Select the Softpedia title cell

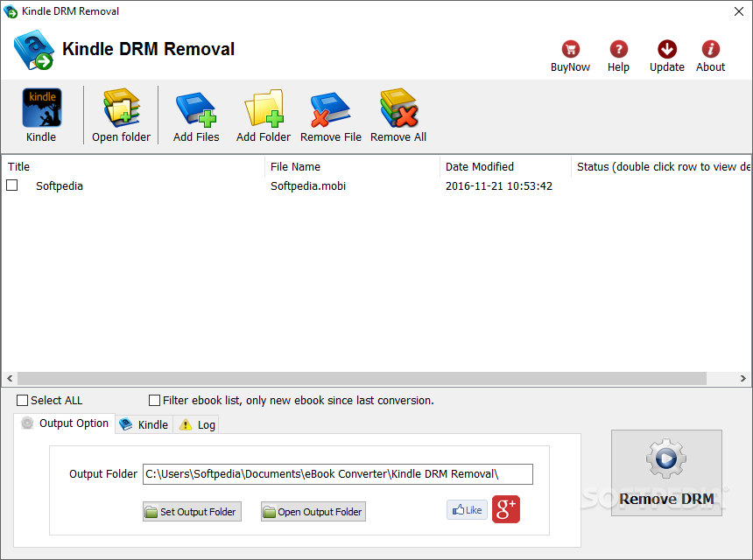60,186
